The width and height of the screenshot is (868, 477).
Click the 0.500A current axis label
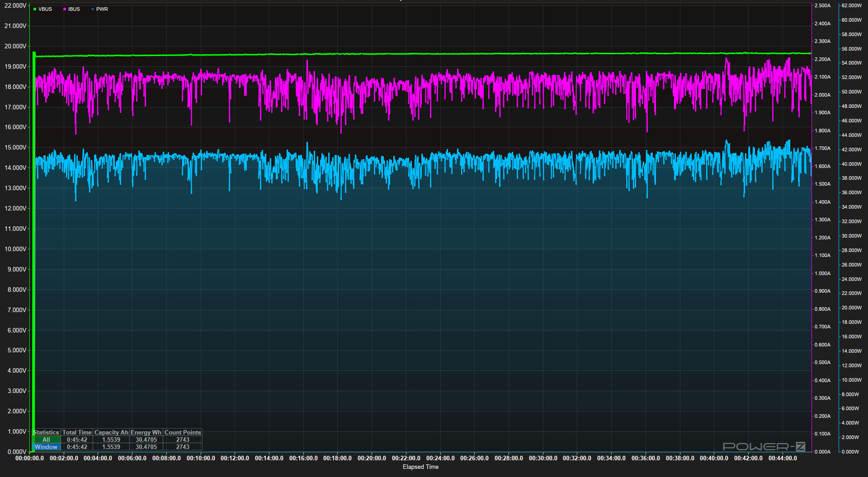[x=822, y=362]
